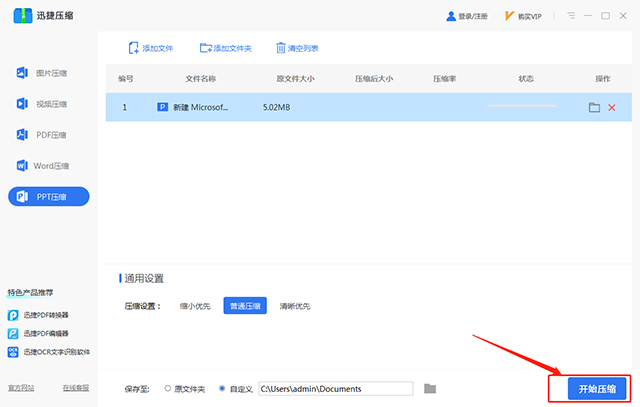Click the 原文件大小 column header
Viewport: 640px width, 407px height.
pos(296,78)
